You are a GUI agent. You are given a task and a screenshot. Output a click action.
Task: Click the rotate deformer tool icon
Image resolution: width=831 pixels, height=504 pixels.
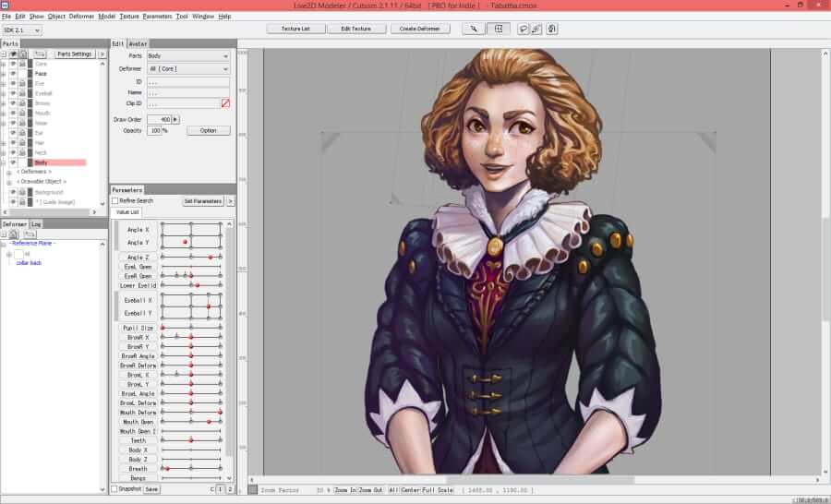pos(551,29)
